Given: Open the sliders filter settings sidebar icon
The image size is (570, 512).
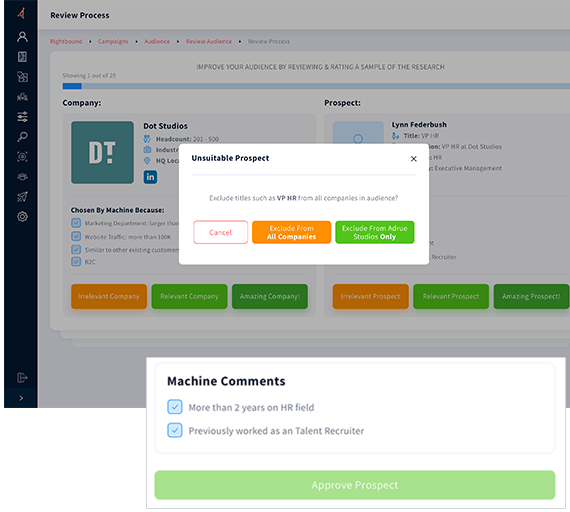Looking at the screenshot, I should [22, 117].
